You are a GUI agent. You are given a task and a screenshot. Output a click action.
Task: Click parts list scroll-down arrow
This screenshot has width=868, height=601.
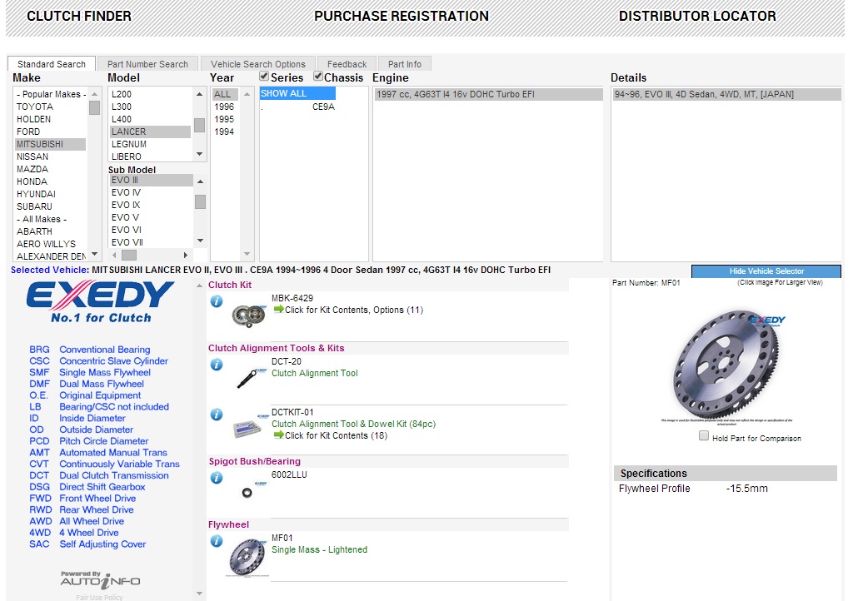(199, 594)
